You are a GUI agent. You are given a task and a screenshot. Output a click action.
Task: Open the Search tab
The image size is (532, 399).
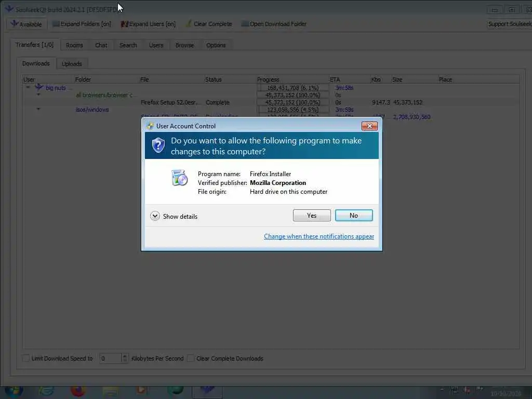128,45
